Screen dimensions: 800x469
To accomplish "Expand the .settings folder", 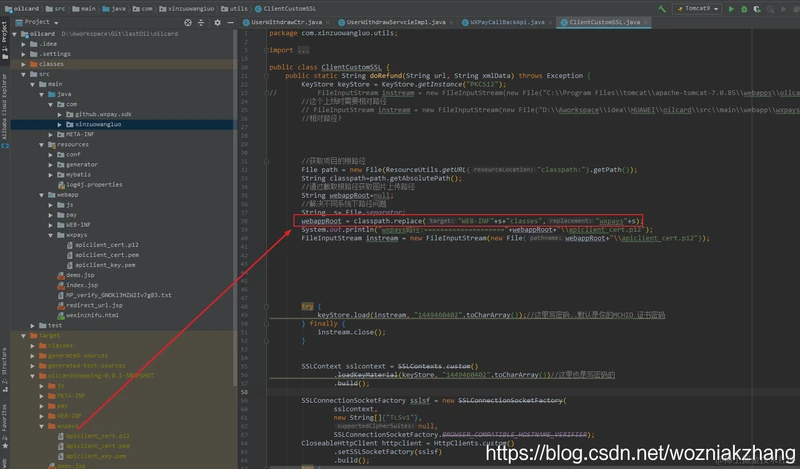I will point(23,54).
